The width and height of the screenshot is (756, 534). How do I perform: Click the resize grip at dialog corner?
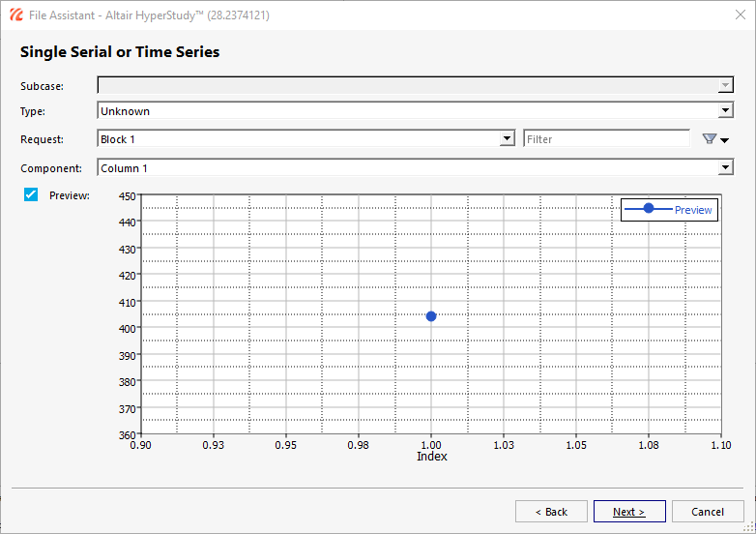point(750,528)
